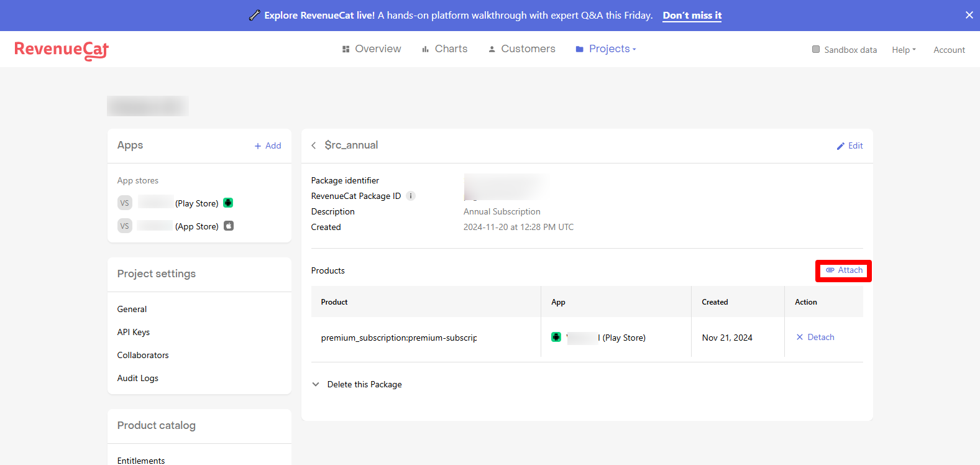
Task: Click the Package identifier label
Action: click(x=345, y=180)
